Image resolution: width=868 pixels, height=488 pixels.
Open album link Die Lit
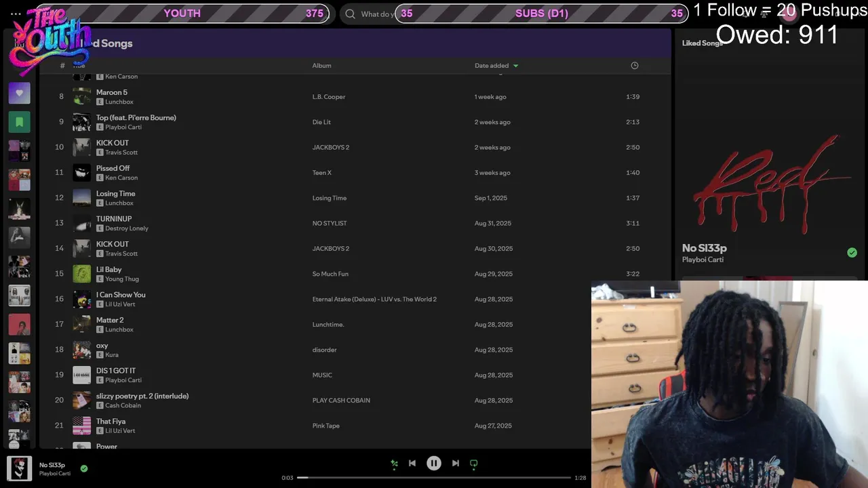point(321,122)
